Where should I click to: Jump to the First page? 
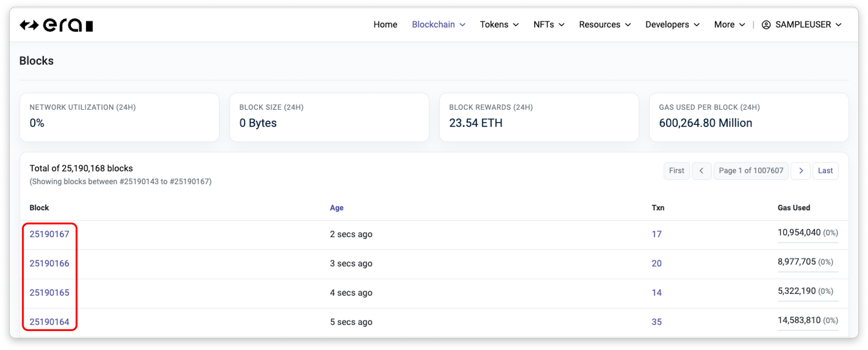point(676,171)
